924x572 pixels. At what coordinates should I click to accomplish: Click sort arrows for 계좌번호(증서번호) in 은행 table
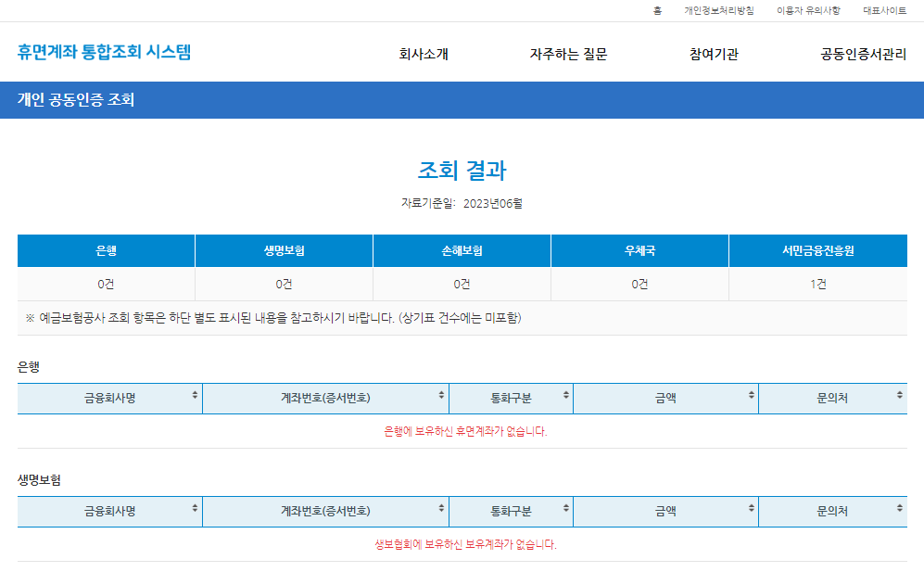(441, 395)
